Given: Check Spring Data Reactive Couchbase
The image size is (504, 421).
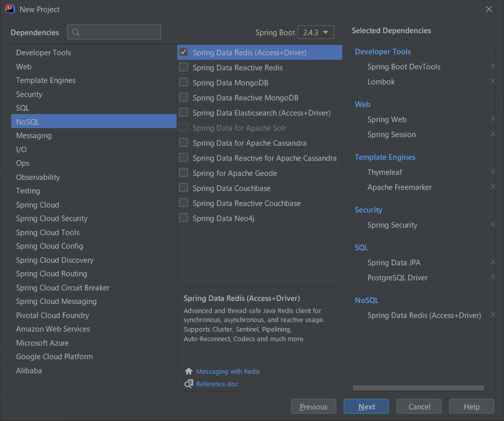Looking at the screenshot, I should pyautogui.click(x=184, y=203).
